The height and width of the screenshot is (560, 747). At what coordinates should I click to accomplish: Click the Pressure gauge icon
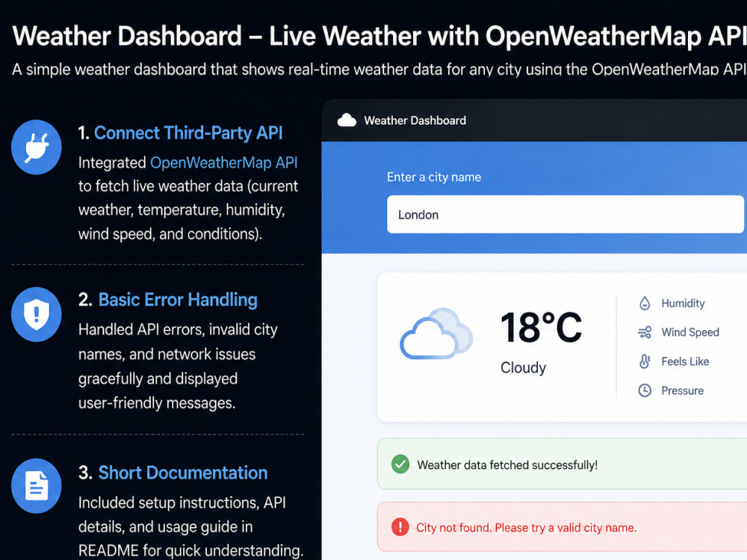coord(645,391)
